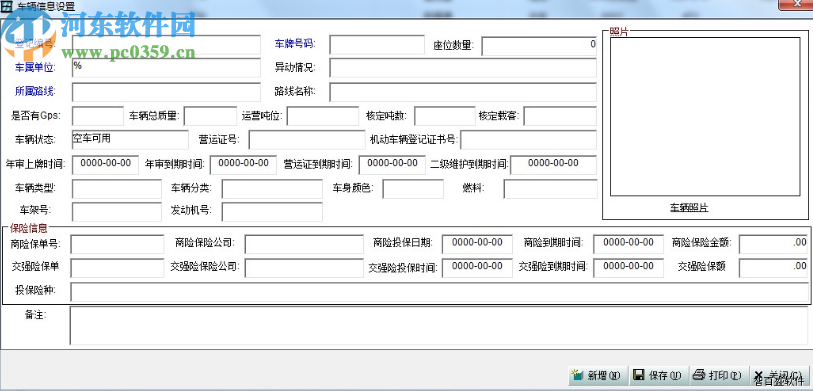Screen dimensions: 813x391
Task: Focus the 车辆总质量 input field
Action: (x=210, y=116)
